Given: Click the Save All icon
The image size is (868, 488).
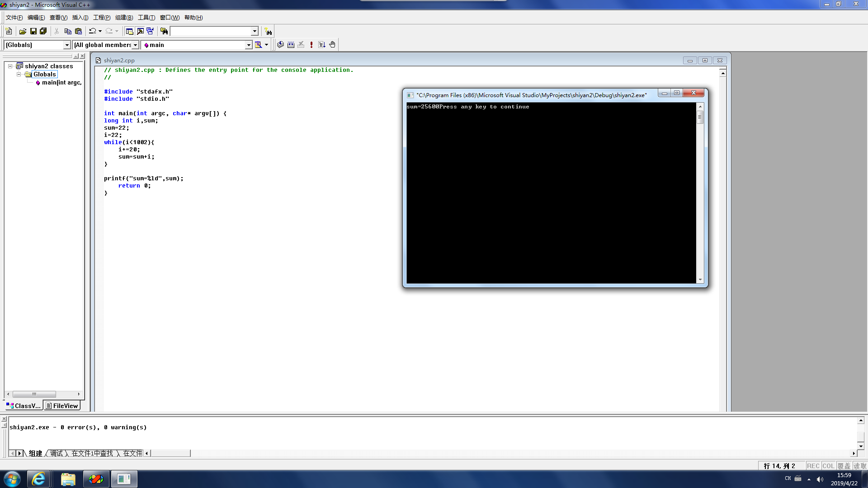Looking at the screenshot, I should pyautogui.click(x=43, y=31).
